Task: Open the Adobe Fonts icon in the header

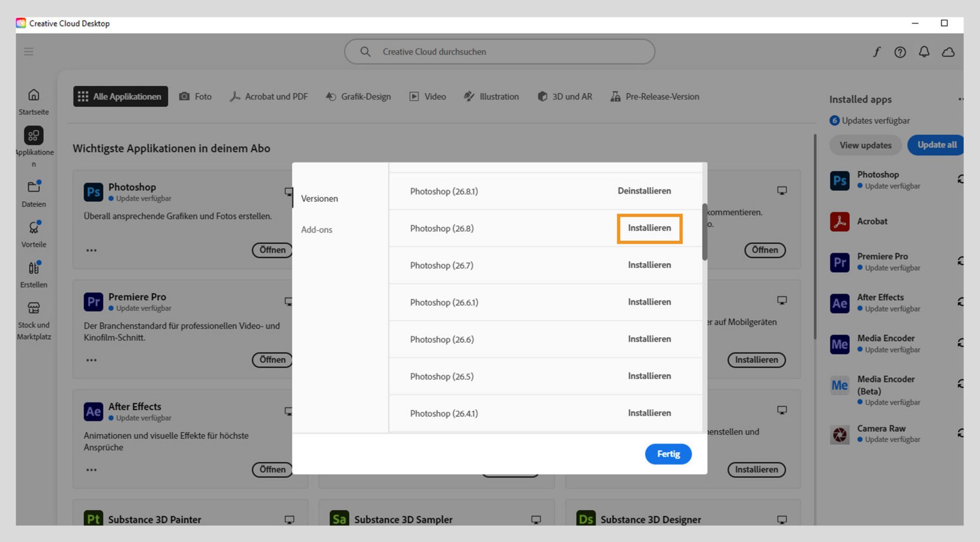Action: pyautogui.click(x=876, y=52)
